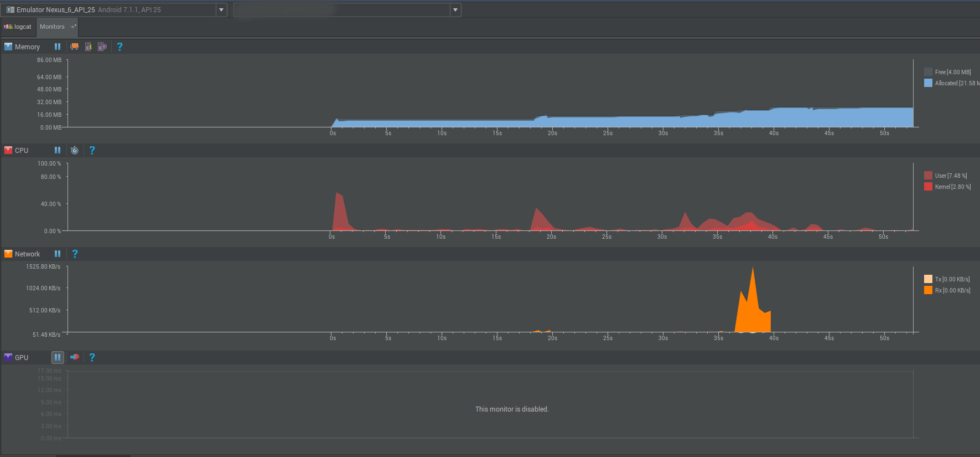Pause the Memory monitor
Image resolution: width=980 pixels, height=457 pixels.
coord(58,47)
